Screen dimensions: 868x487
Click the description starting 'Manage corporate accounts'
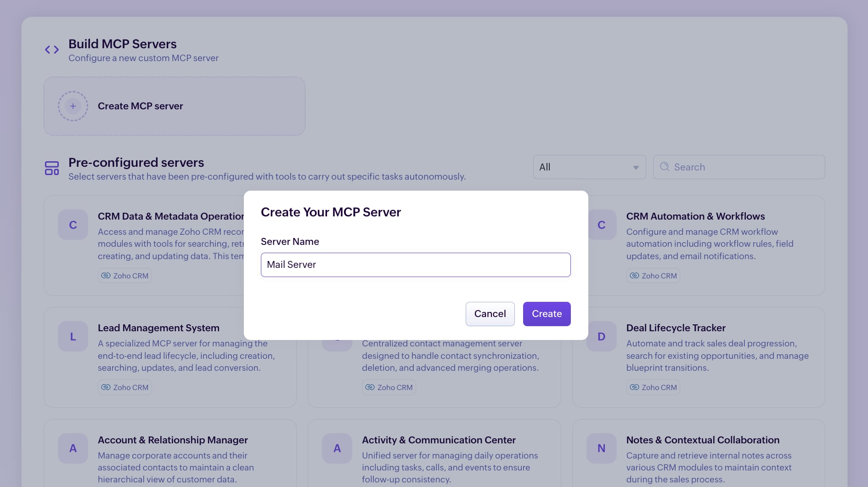point(176,467)
